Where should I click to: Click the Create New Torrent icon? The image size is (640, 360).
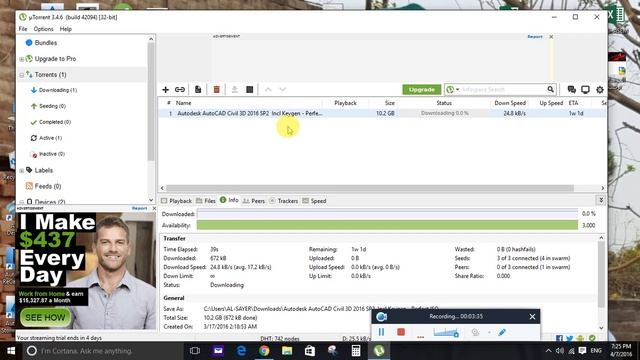pyautogui.click(x=198, y=89)
